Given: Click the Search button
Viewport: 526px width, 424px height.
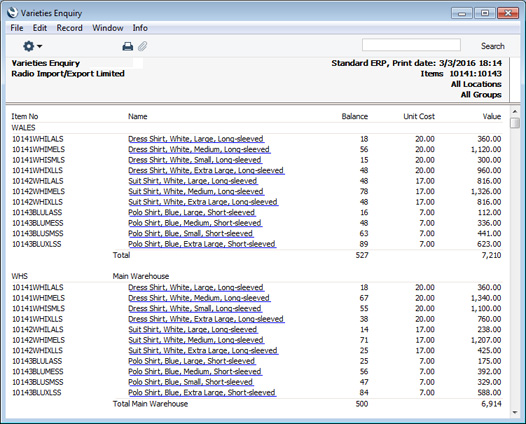Looking at the screenshot, I should (x=492, y=46).
